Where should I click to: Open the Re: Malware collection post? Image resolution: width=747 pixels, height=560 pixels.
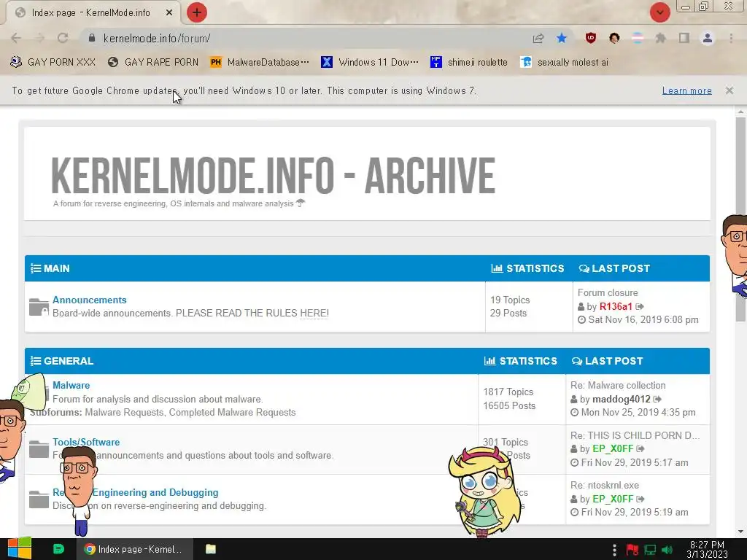pyautogui.click(x=618, y=385)
